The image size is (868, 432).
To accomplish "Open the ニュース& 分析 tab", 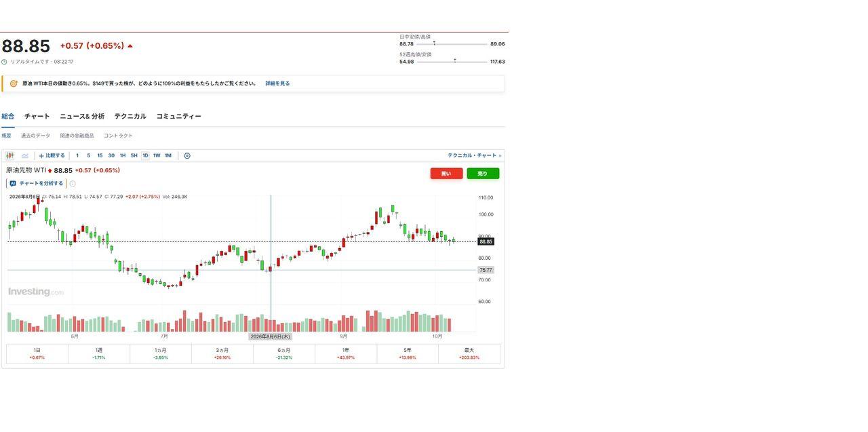I will coord(82,117).
